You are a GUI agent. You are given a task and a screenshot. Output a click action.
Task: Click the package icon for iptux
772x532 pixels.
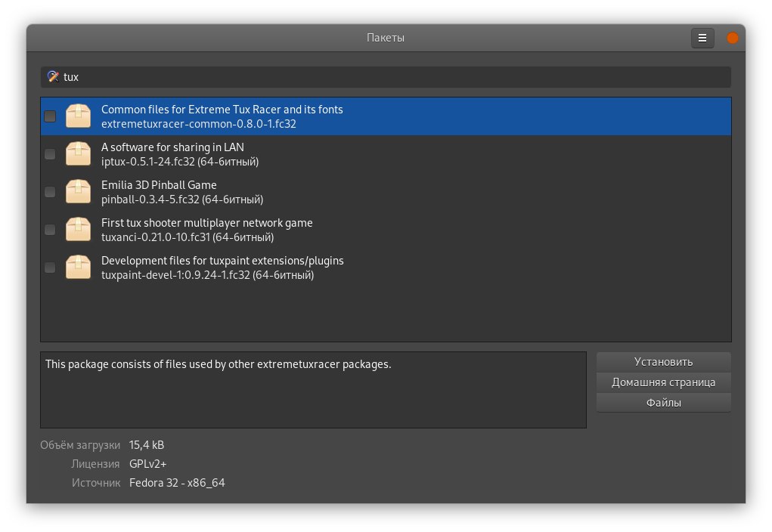click(79, 153)
